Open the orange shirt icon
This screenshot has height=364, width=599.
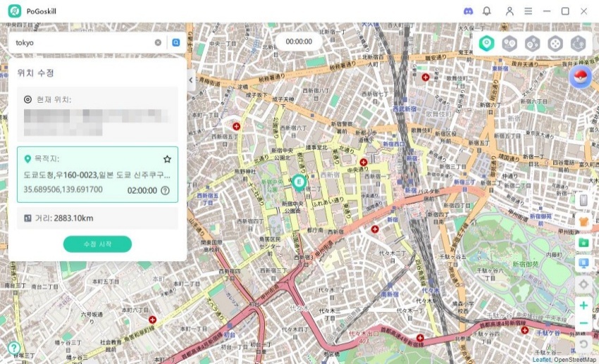pos(583,221)
